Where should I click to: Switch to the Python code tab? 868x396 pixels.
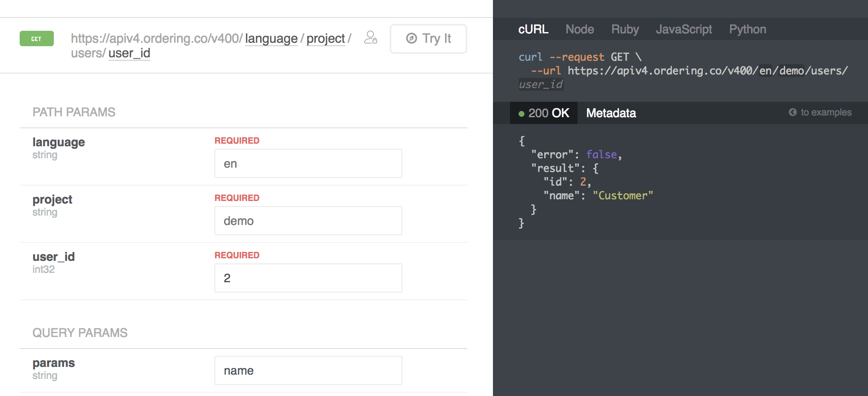[748, 29]
